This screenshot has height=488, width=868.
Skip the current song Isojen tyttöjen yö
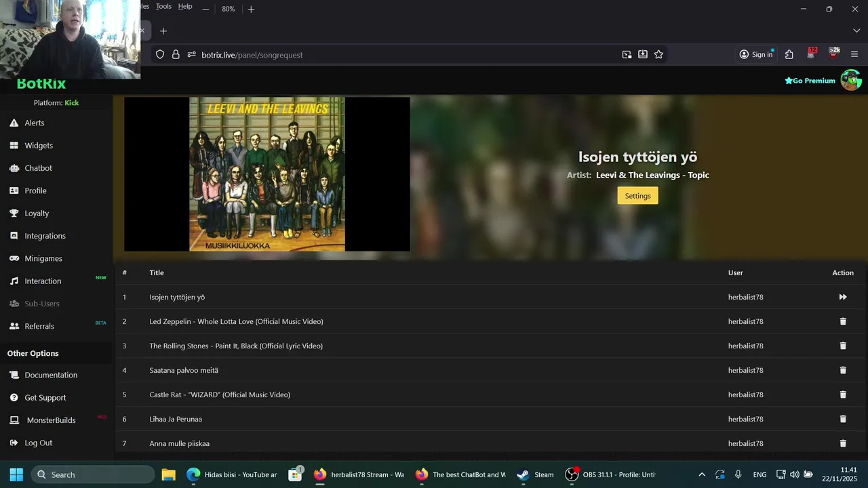pos(843,297)
